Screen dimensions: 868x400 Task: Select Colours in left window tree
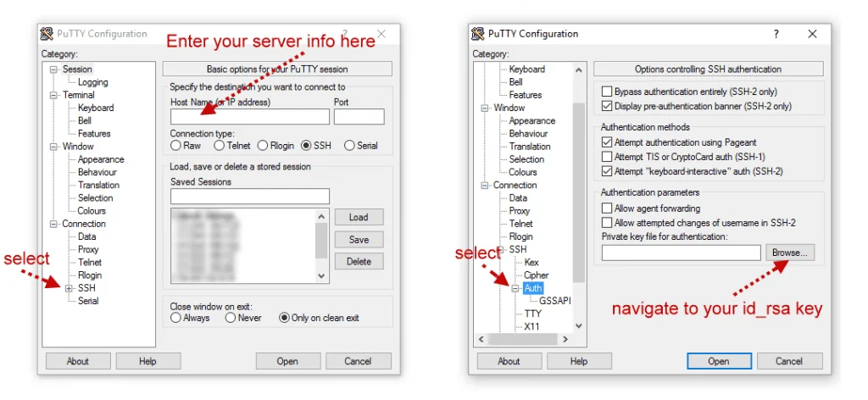tap(92, 211)
